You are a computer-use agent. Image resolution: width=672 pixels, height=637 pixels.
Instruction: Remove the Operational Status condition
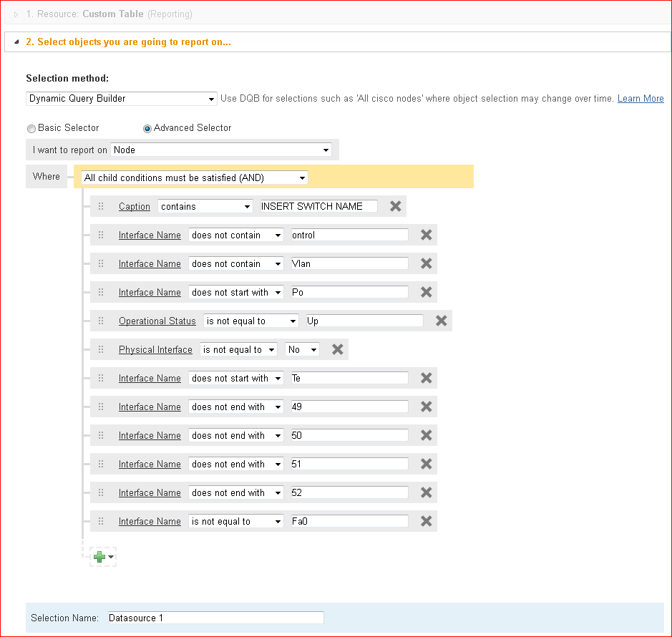[441, 321]
